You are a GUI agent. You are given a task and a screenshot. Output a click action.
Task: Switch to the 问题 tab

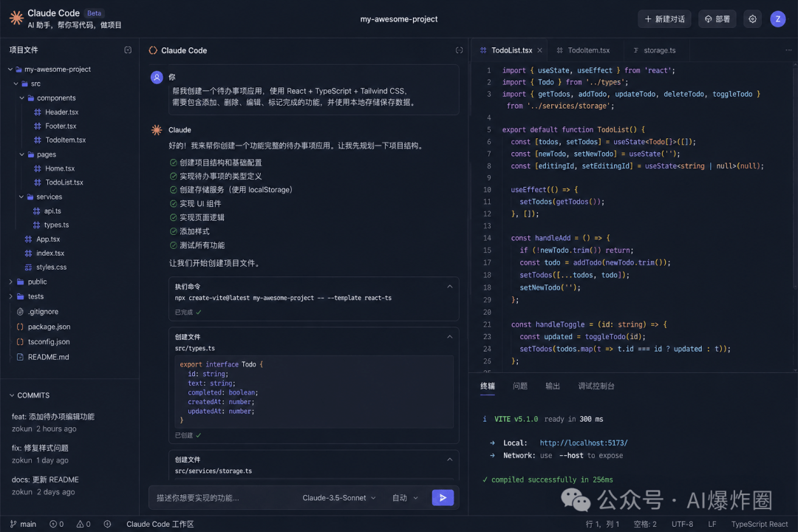tap(520, 386)
